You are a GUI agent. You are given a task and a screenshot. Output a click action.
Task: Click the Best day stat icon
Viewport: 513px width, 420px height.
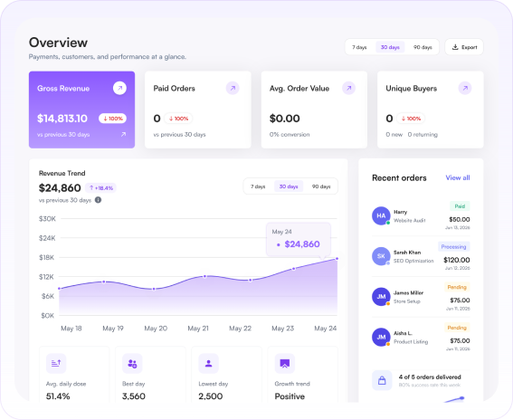tap(132, 363)
